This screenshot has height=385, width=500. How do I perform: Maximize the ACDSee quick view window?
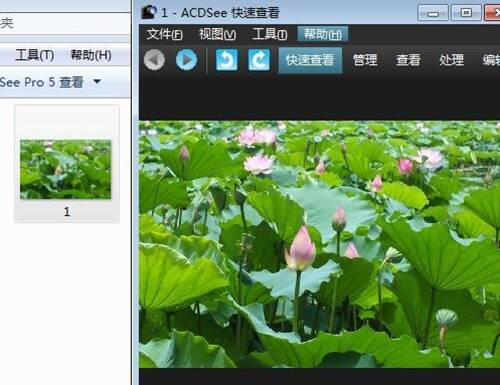click(x=466, y=13)
